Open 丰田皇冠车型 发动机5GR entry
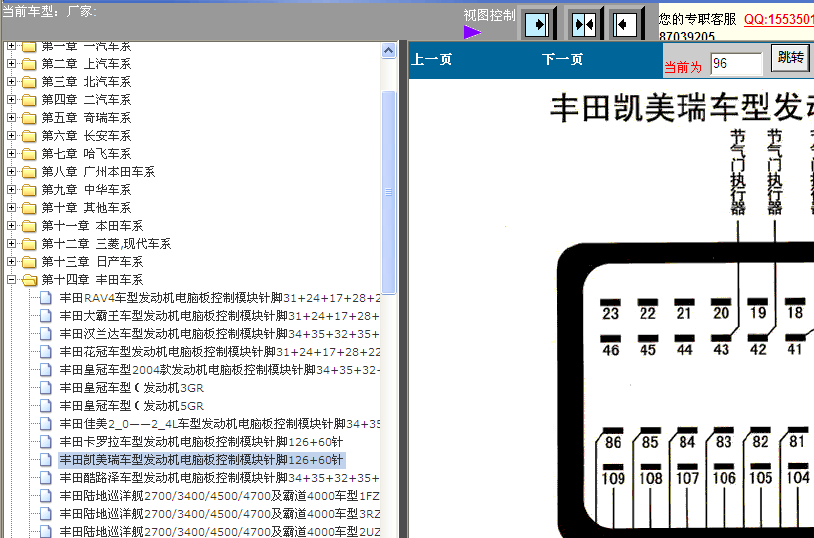The height and width of the screenshot is (538, 814). [x=132, y=406]
